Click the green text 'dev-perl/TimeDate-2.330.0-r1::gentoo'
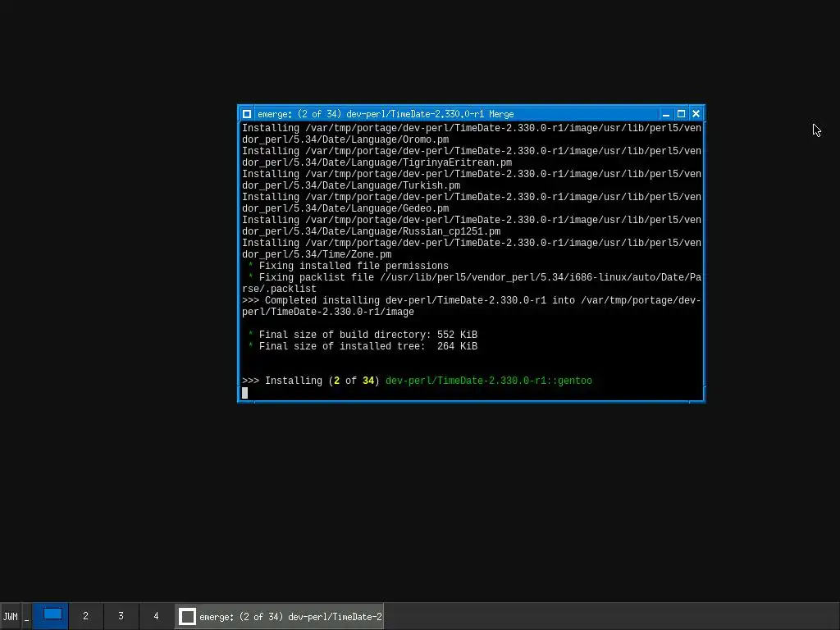This screenshot has width=840, height=630. pyautogui.click(x=489, y=381)
